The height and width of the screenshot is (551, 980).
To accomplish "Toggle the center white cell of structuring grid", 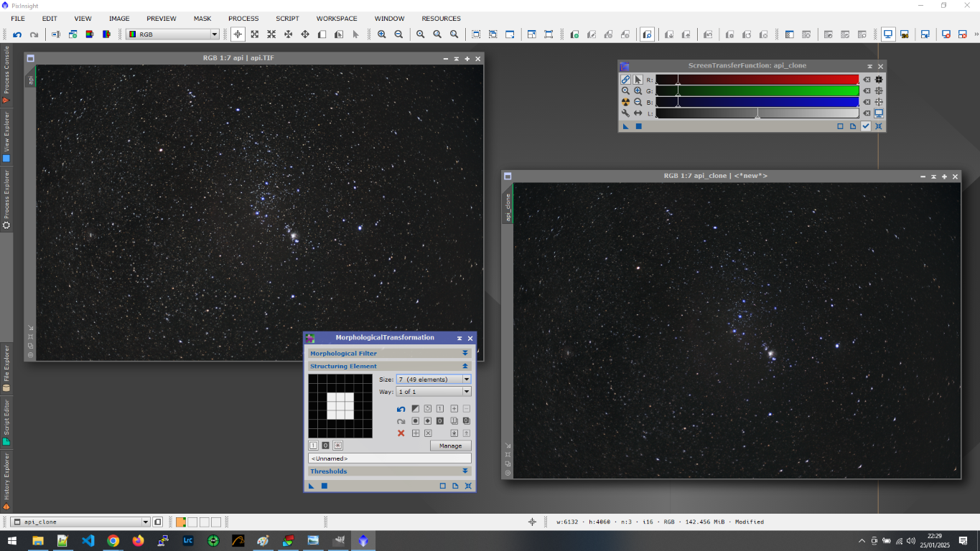I will click(x=340, y=406).
